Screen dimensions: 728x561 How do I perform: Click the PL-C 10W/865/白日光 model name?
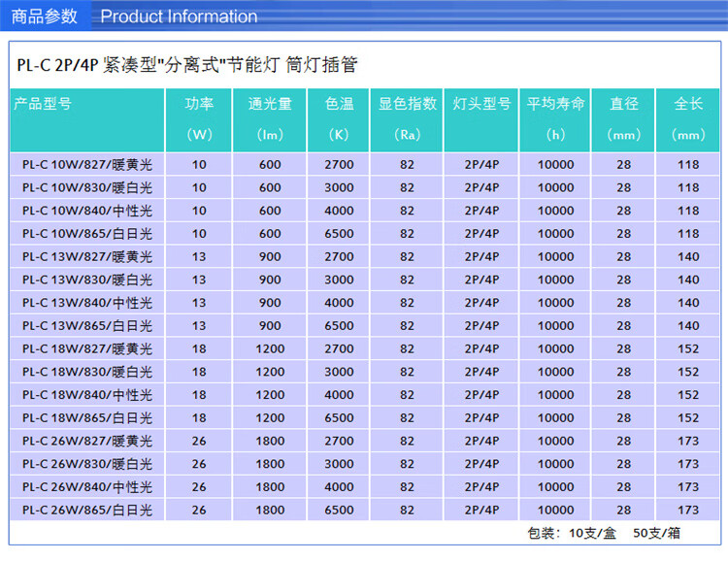click(x=87, y=234)
